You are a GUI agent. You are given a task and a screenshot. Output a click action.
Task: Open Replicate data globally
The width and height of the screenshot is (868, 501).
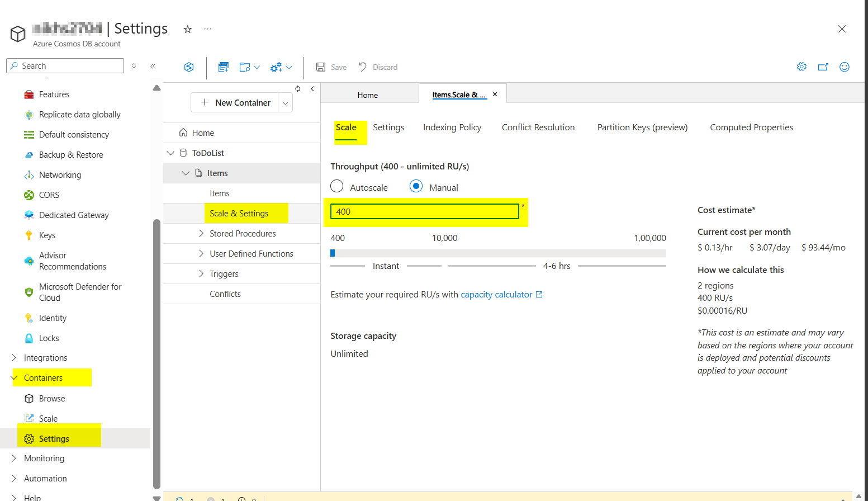coord(79,115)
